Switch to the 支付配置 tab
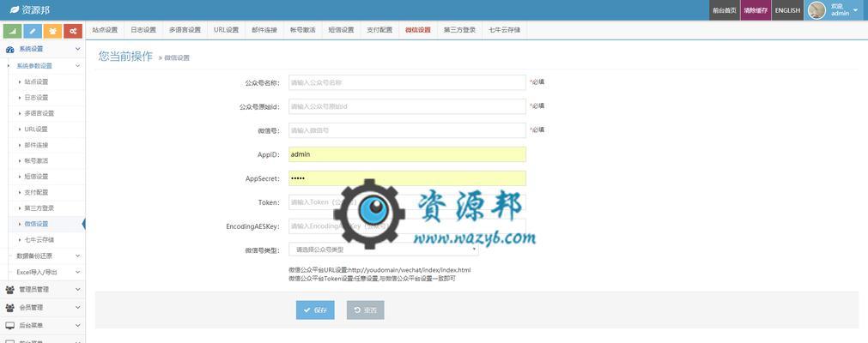The width and height of the screenshot is (868, 343). click(379, 30)
